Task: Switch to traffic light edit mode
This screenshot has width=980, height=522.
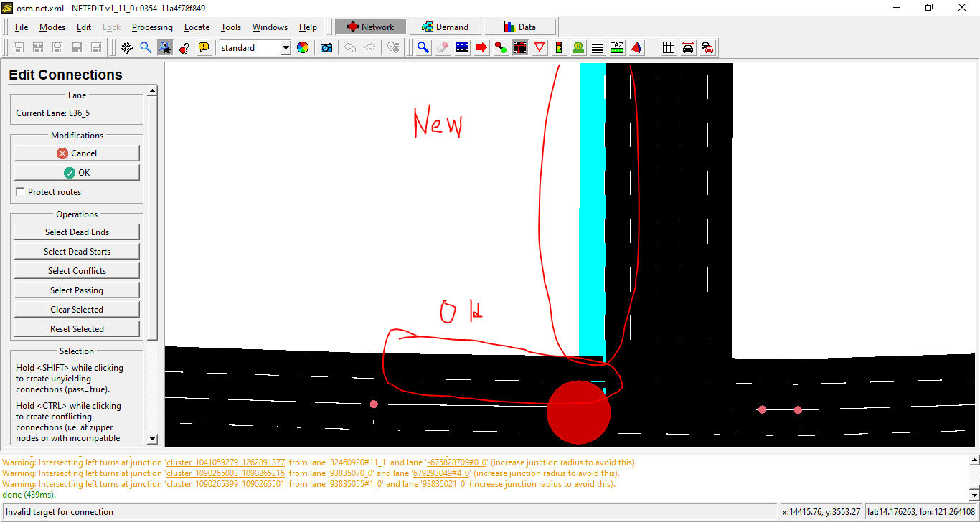Action: [559, 48]
